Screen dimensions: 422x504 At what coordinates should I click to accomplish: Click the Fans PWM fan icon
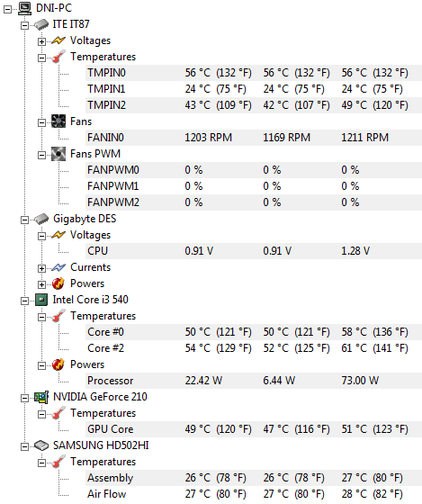(x=58, y=154)
